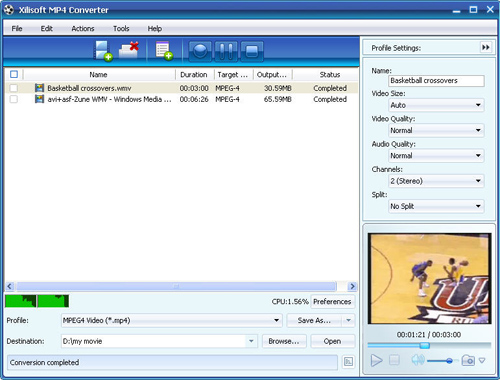The image size is (500, 380).
Task: Click the preview seek slider handle
Action: [x=424, y=345]
